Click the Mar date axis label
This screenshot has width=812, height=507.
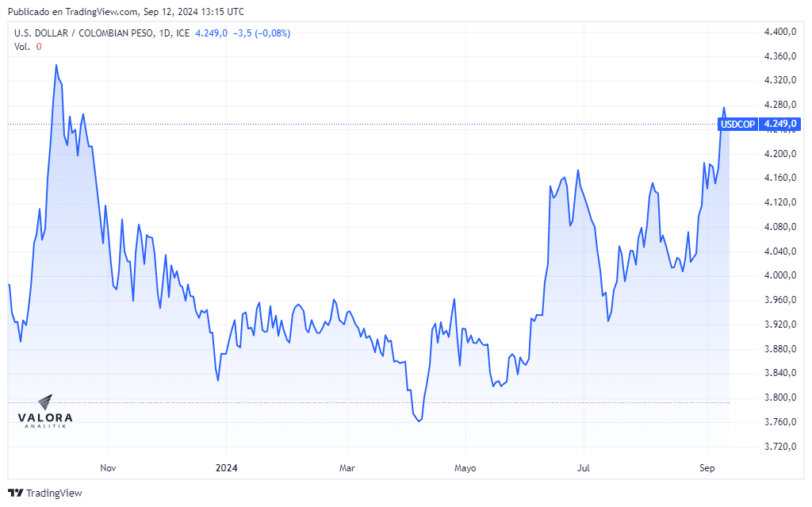[x=347, y=468]
